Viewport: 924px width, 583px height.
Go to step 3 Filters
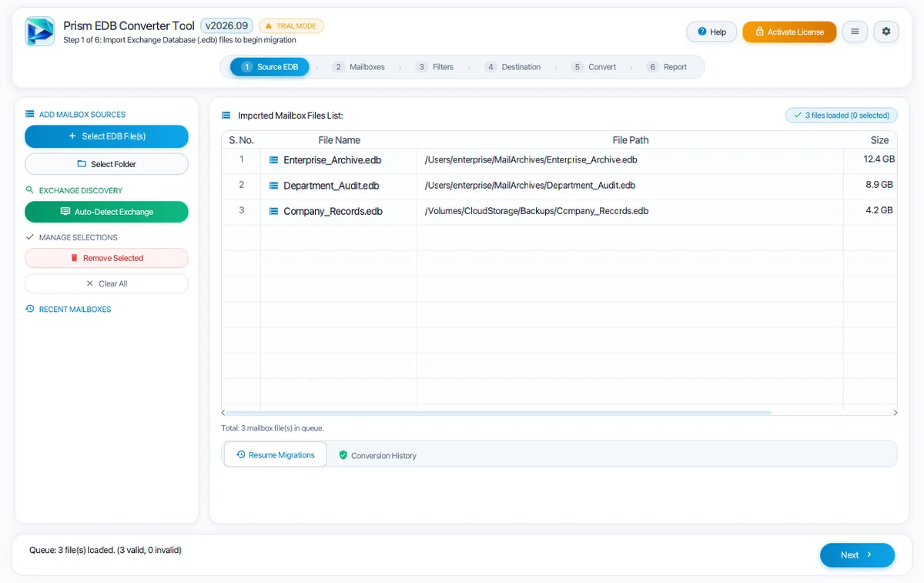click(435, 67)
